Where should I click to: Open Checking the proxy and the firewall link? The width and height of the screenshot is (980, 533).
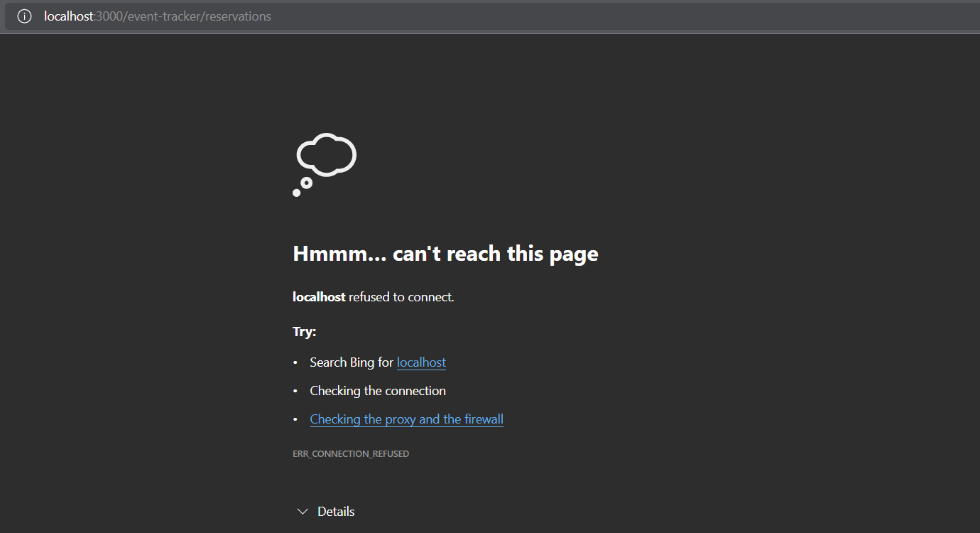pos(407,419)
